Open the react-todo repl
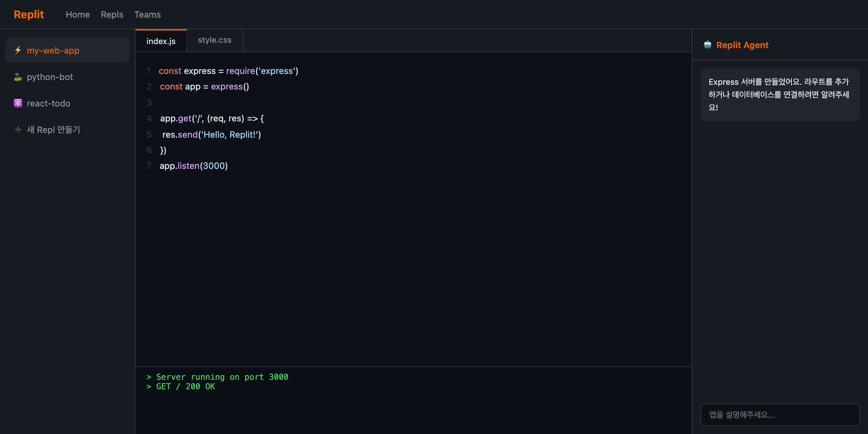The image size is (868, 434). pos(67,103)
